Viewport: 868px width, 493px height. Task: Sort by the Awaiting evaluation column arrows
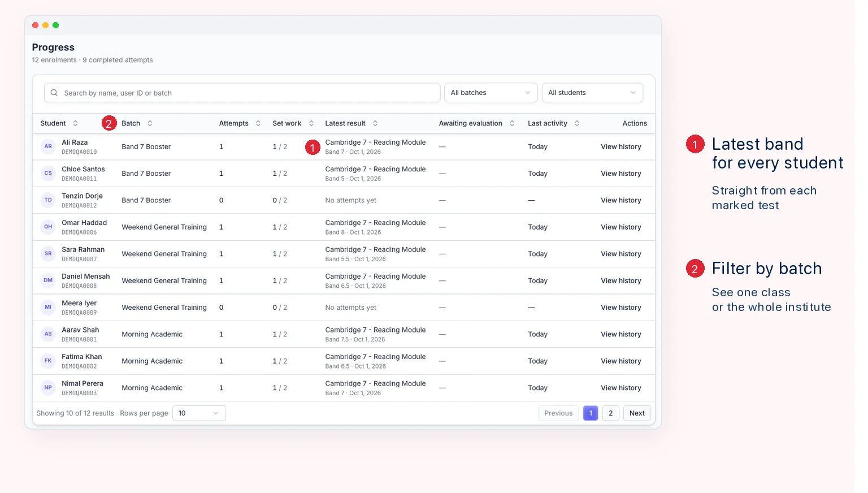pyautogui.click(x=512, y=123)
